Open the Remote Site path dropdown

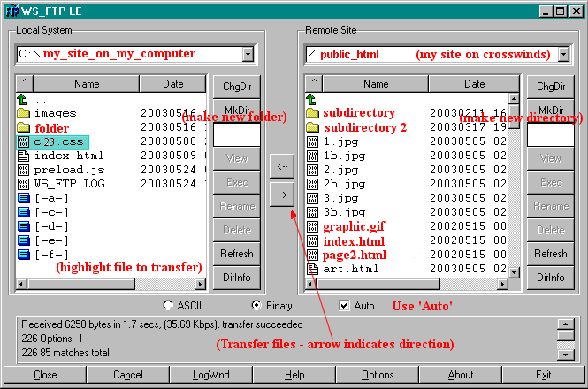click(x=563, y=55)
